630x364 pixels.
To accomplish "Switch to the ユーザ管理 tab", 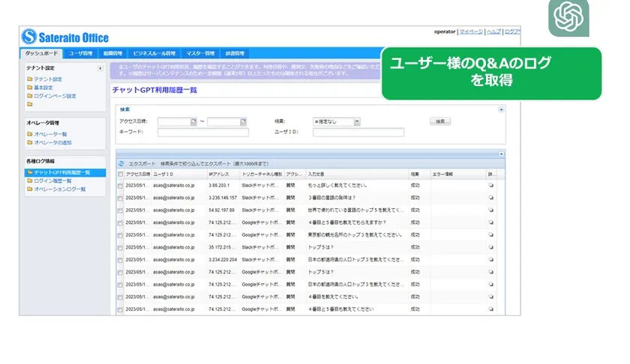I will tap(81, 54).
